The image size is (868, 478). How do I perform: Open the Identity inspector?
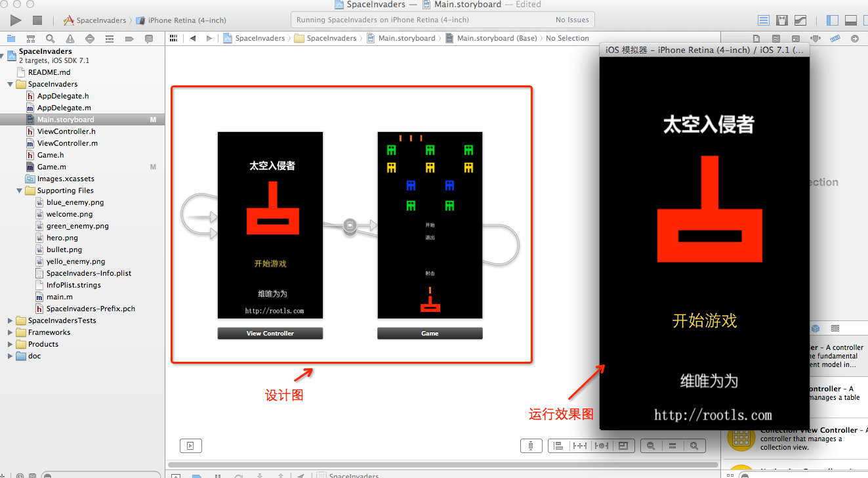tap(796, 39)
